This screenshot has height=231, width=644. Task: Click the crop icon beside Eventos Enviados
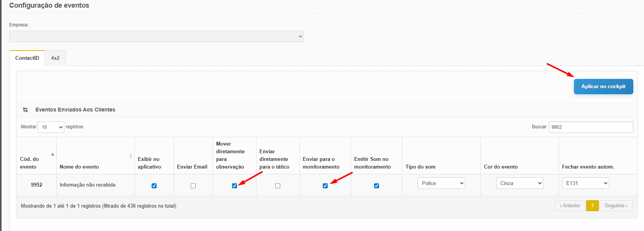point(25,110)
